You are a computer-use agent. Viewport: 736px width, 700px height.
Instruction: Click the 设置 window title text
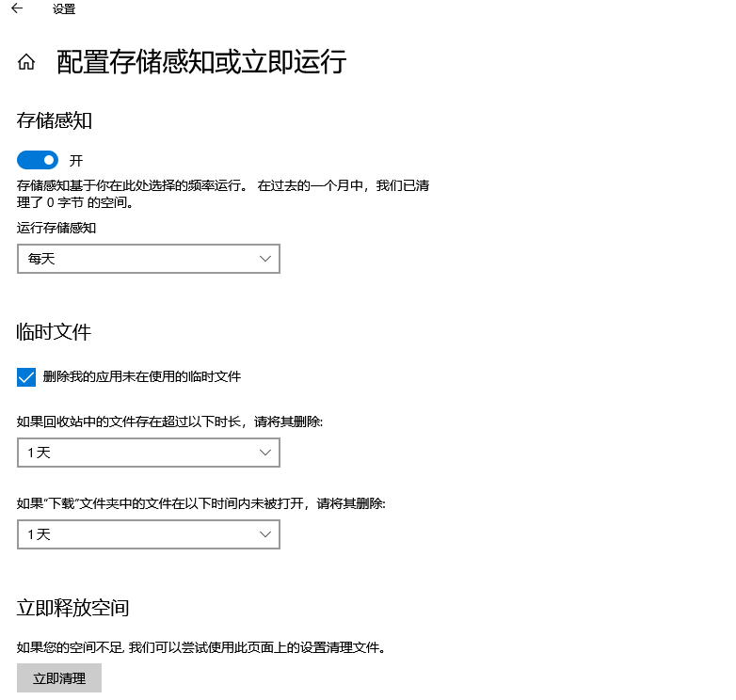(64, 9)
